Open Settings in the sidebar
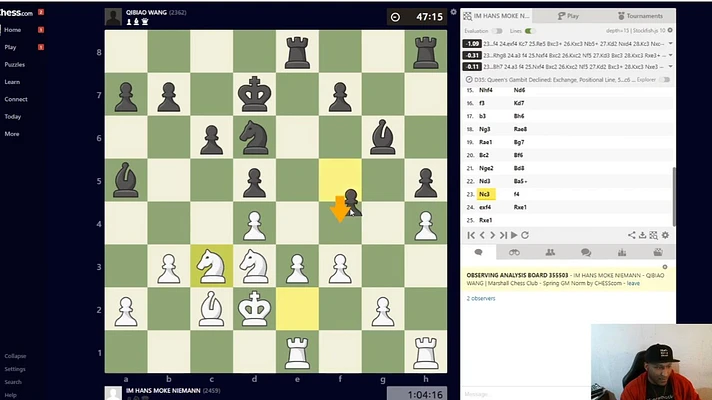Screen dimensions: 712x400 coord(15,369)
